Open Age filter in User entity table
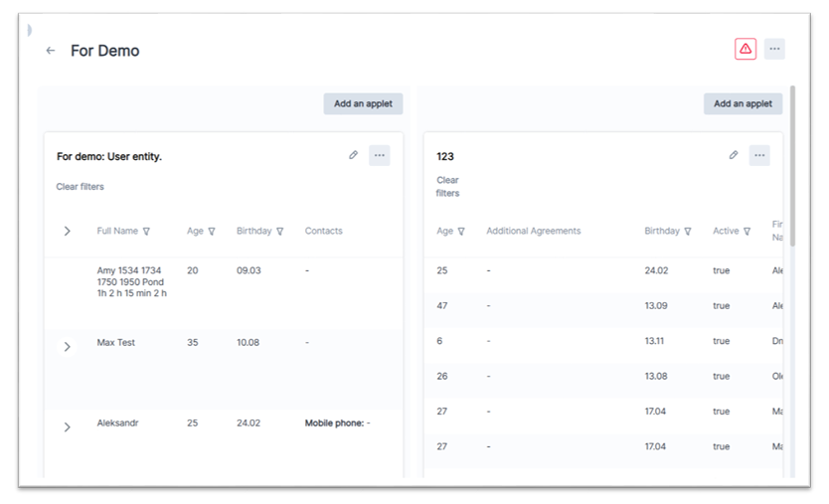829x504 pixels. (212, 232)
